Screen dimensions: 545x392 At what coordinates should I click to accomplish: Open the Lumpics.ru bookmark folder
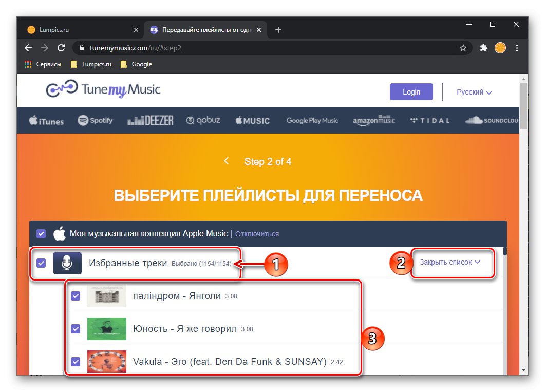pyautogui.click(x=91, y=64)
